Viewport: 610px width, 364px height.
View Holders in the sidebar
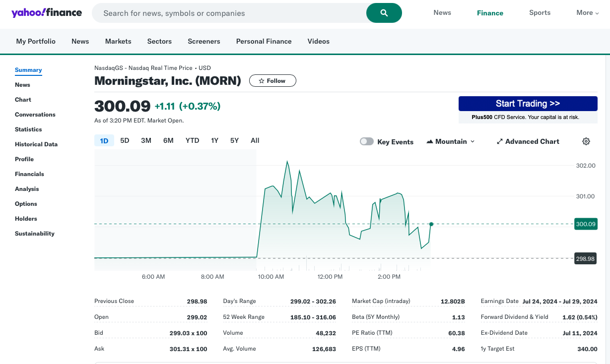click(x=26, y=219)
